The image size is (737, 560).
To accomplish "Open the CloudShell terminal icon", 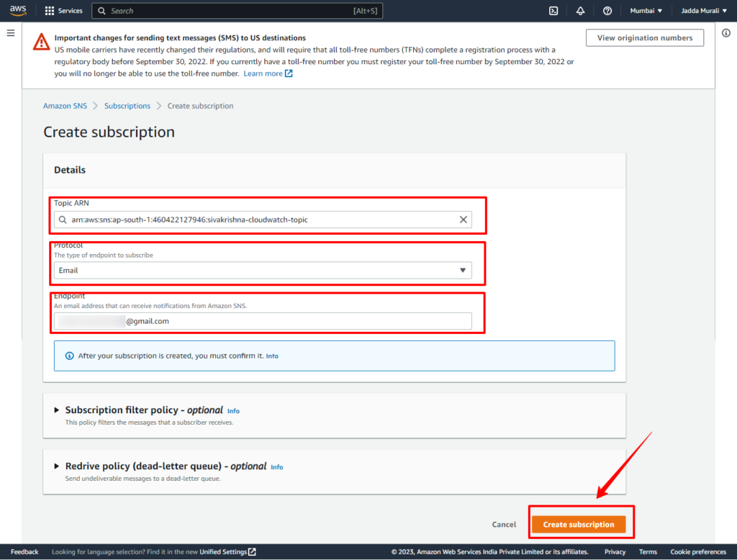I will coord(553,11).
